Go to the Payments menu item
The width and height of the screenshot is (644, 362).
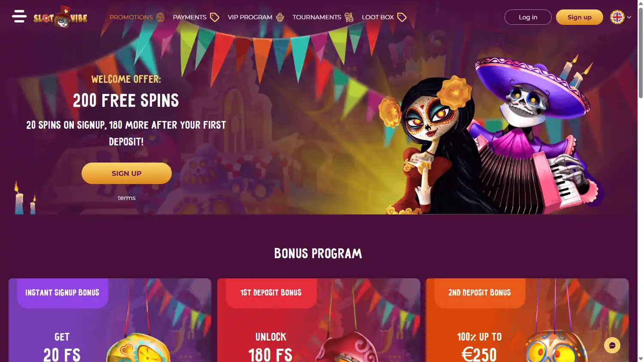pos(190,17)
